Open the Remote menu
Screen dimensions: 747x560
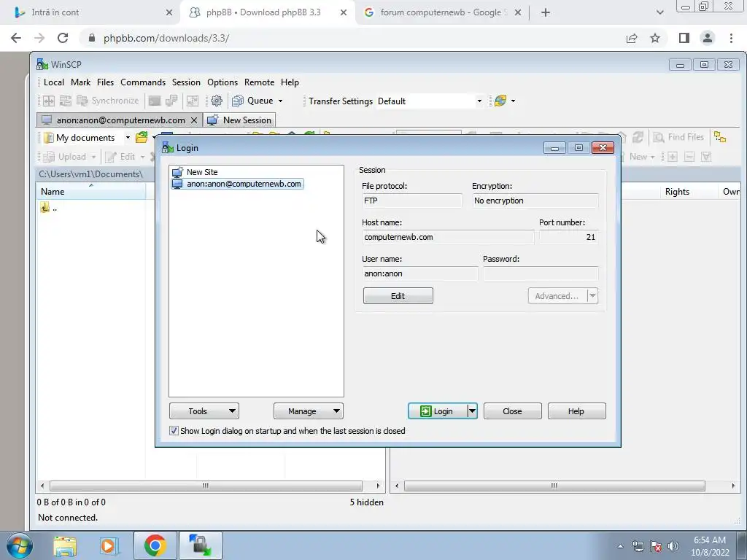tap(259, 82)
